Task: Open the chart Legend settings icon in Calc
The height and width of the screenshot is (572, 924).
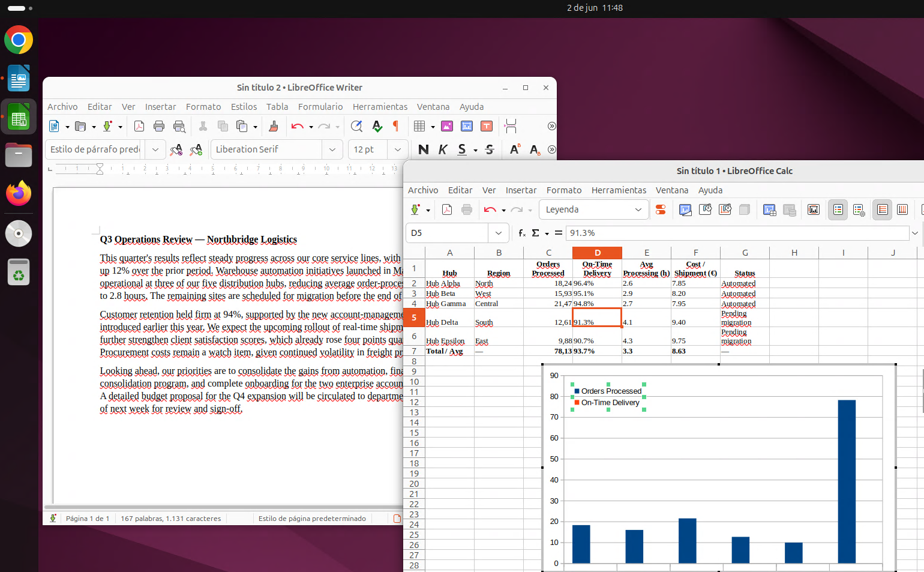Action: click(859, 209)
